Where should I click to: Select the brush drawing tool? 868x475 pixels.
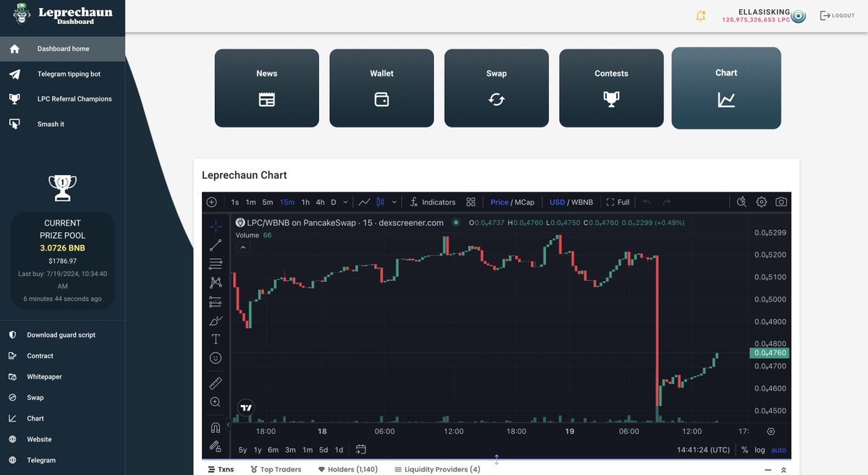click(216, 320)
